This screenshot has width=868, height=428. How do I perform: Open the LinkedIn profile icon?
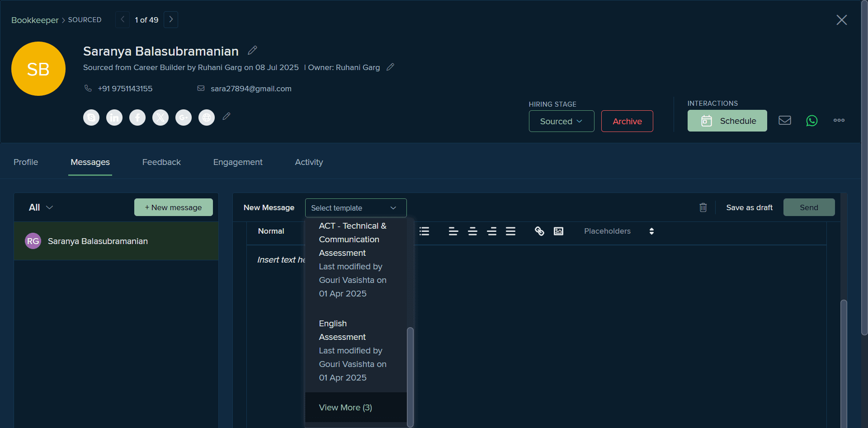pos(114,118)
